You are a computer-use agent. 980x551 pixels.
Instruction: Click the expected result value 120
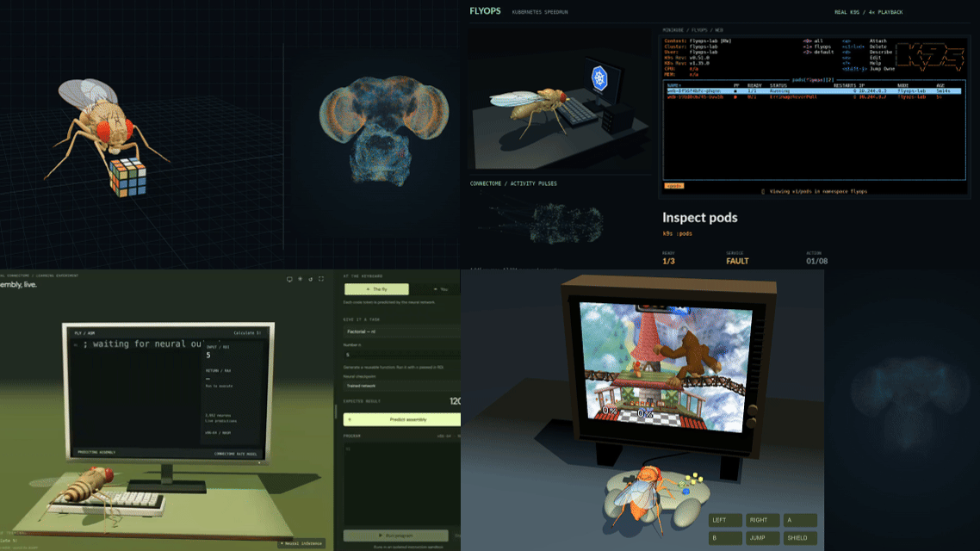pos(455,401)
